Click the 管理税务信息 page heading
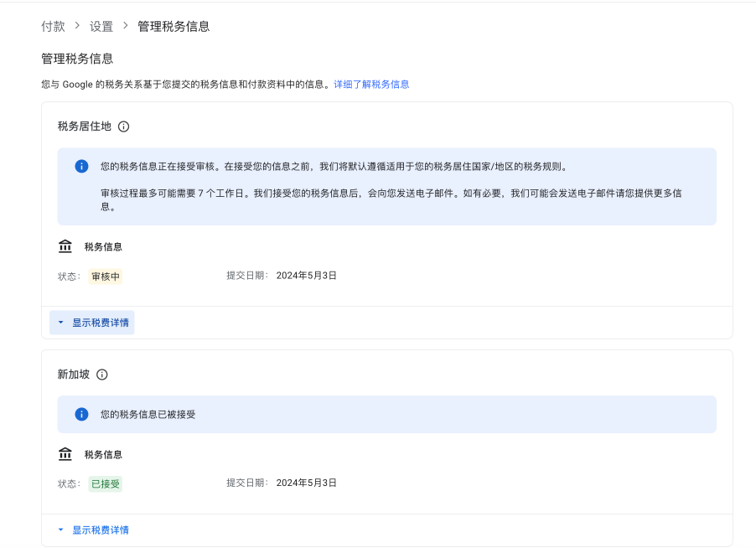 (x=77, y=59)
